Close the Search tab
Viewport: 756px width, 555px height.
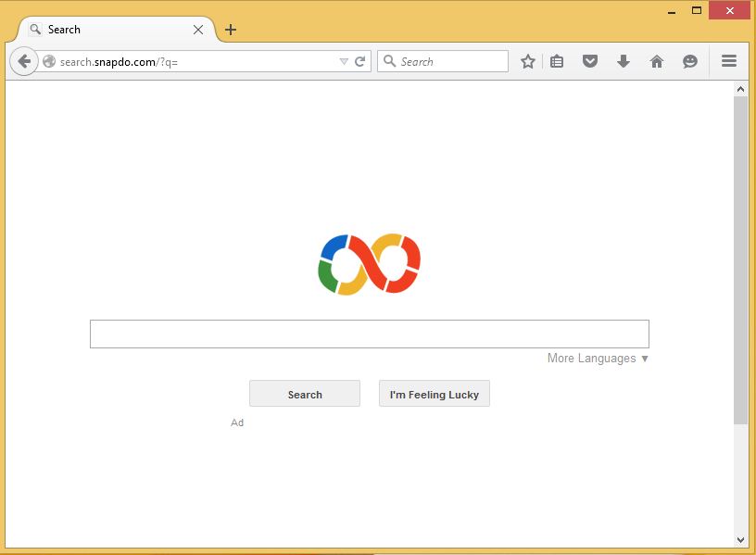(198, 30)
